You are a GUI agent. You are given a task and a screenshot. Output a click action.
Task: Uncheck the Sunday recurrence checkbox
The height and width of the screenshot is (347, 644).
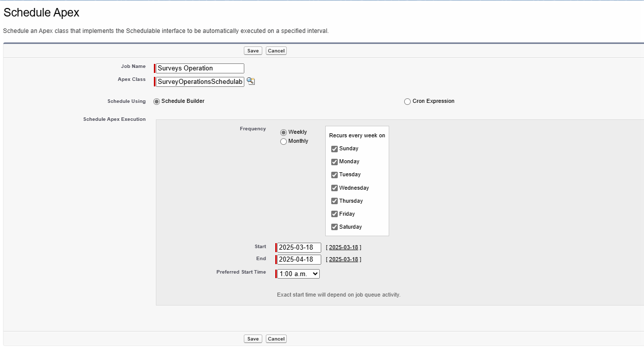pyautogui.click(x=334, y=148)
